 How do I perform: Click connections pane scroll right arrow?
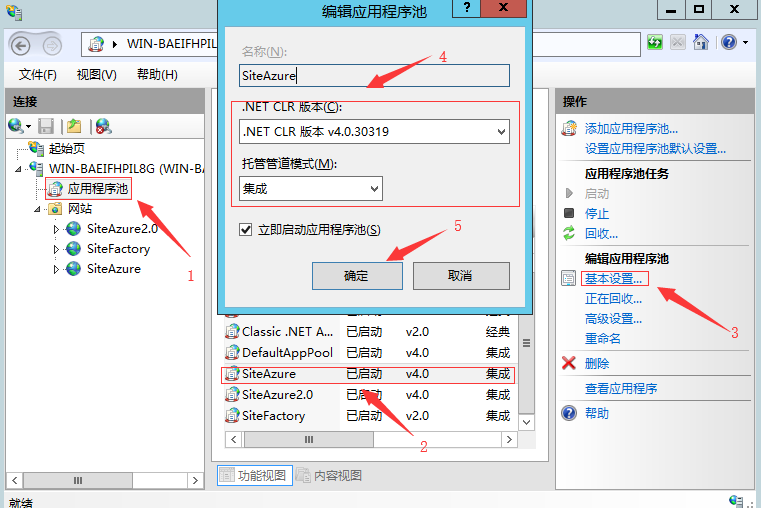point(195,480)
